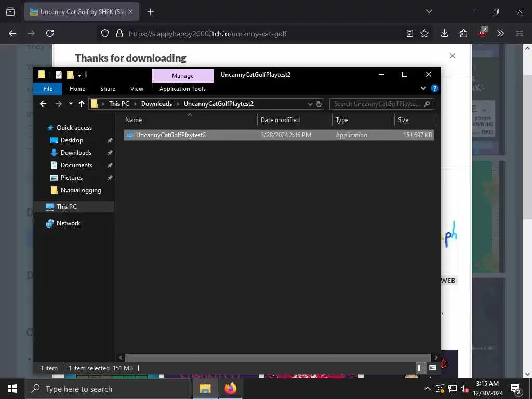Open Firefox application hamburger menu
Image resolution: width=532 pixels, height=399 pixels.
coord(520,33)
